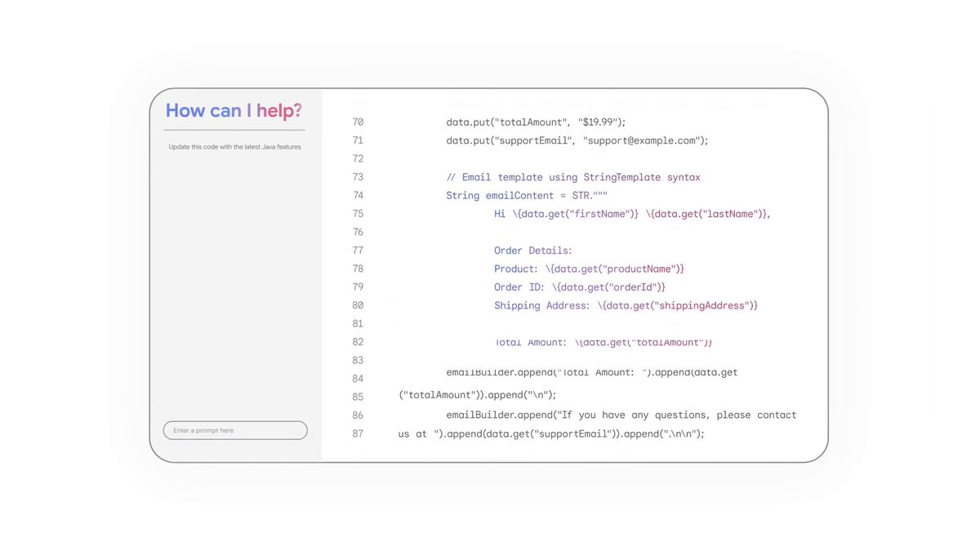Click line number 79 in the gutter
Viewport: 980px width, 551px height.
358,287
